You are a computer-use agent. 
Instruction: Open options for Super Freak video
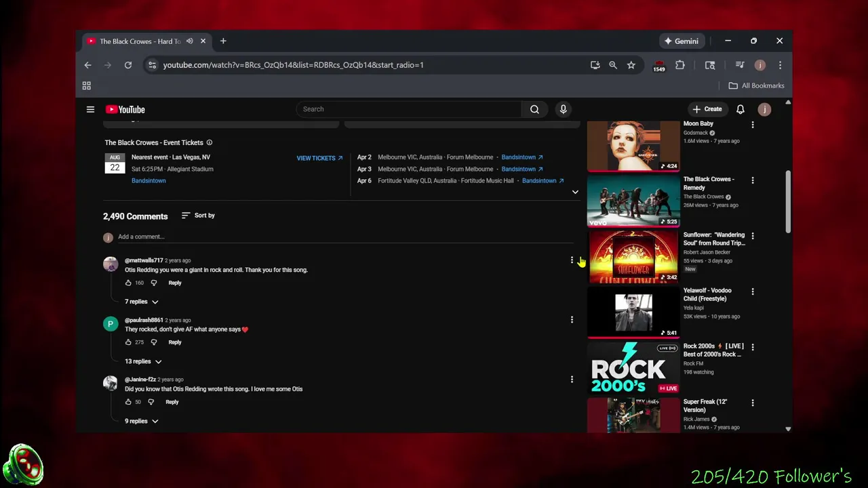click(x=752, y=403)
